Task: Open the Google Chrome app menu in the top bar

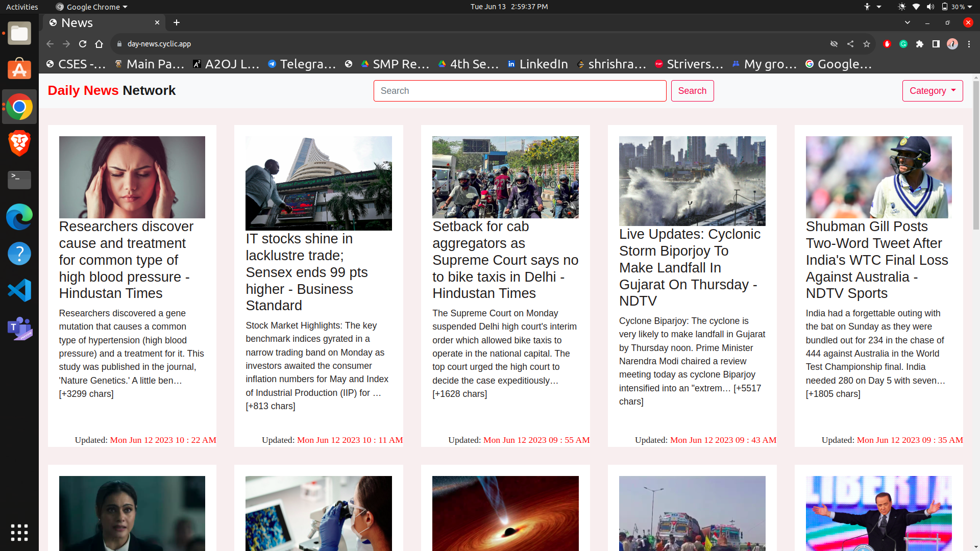Action: (x=92, y=7)
